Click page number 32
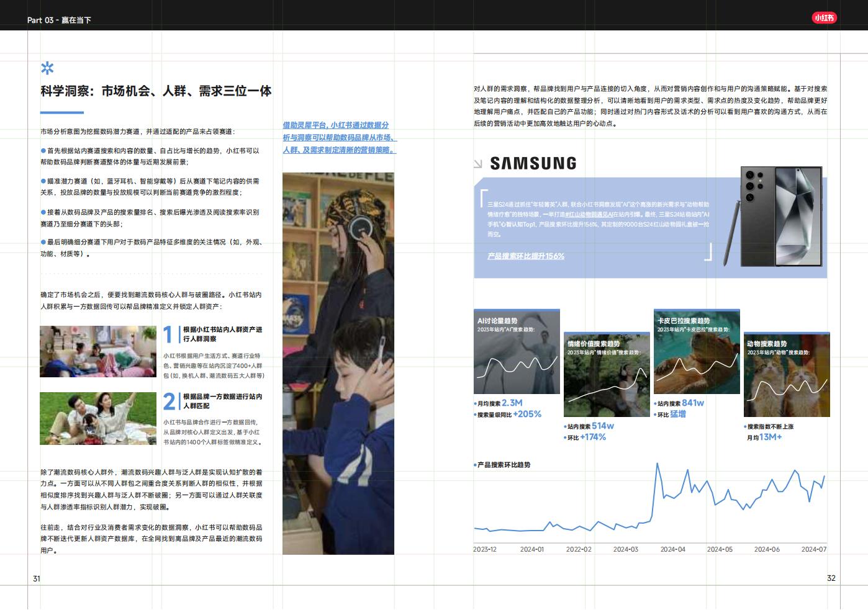This screenshot has height=610, width=868. 831,578
